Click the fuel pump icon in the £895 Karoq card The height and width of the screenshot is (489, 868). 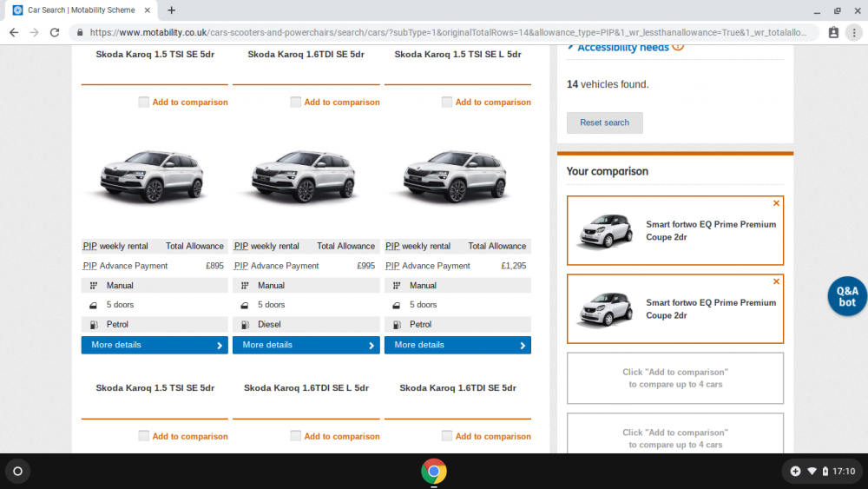tap(94, 325)
